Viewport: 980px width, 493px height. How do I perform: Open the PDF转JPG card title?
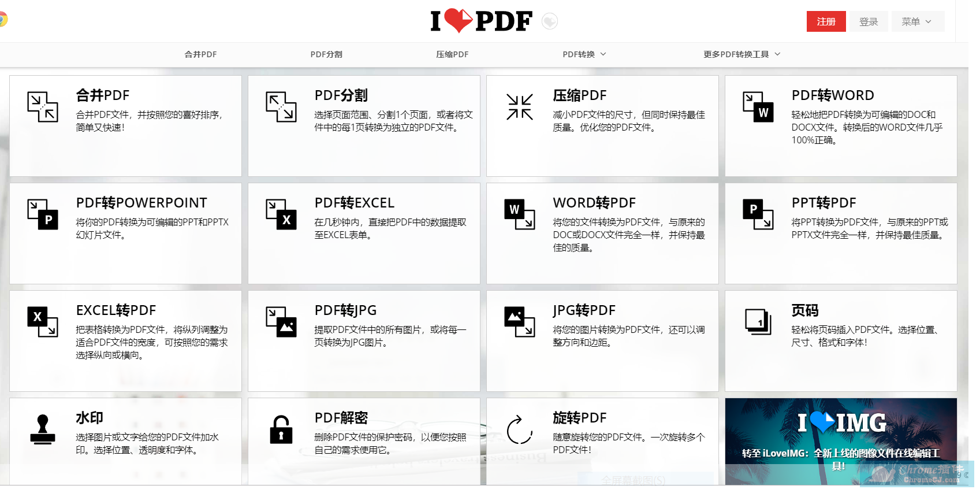point(345,310)
